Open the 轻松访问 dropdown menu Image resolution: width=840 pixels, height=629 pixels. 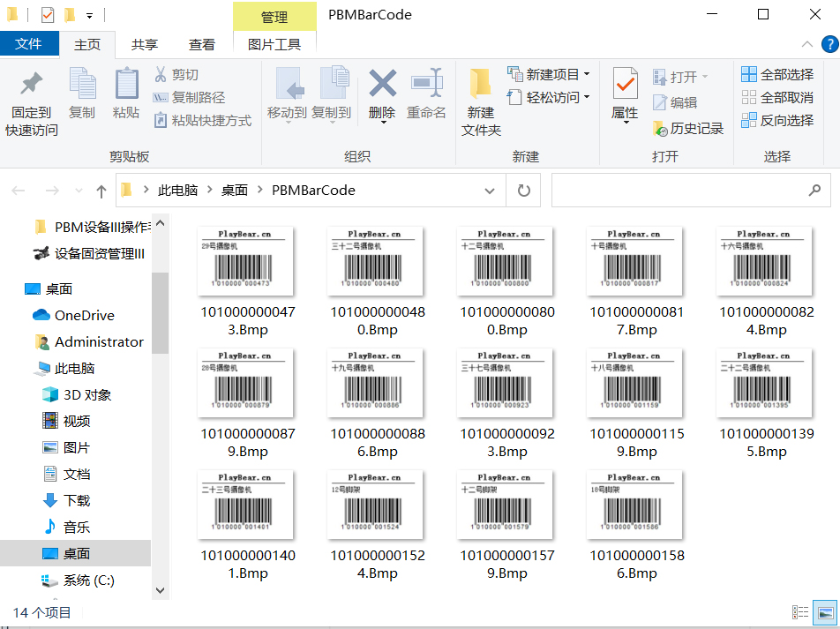(587, 98)
